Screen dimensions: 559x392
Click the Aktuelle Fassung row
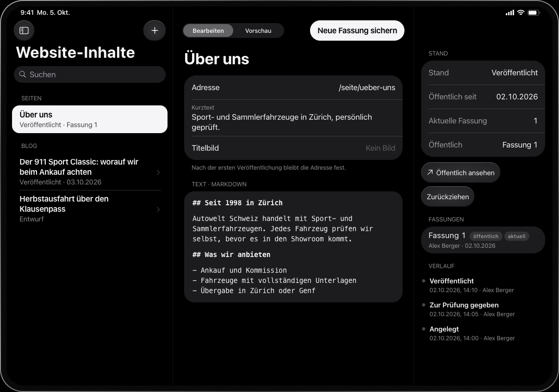[x=483, y=121]
